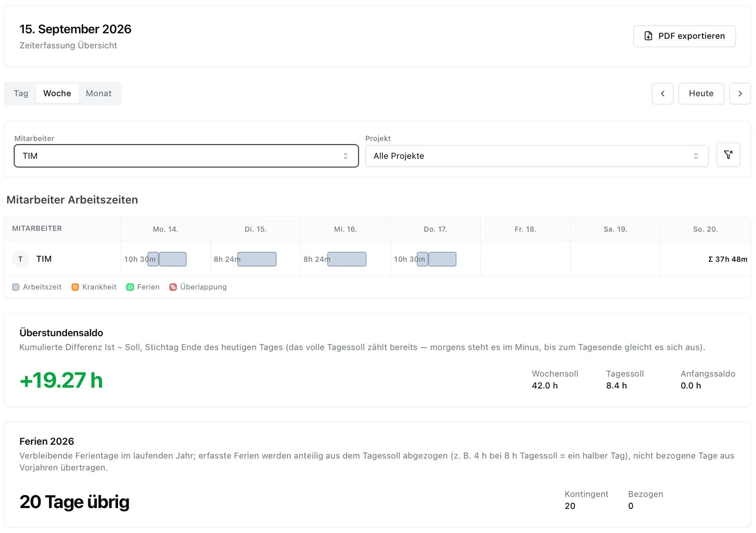Screen dimensions: 756x533
Task: Click the Anfangssaldo value 0.0 h
Action: coord(691,386)
